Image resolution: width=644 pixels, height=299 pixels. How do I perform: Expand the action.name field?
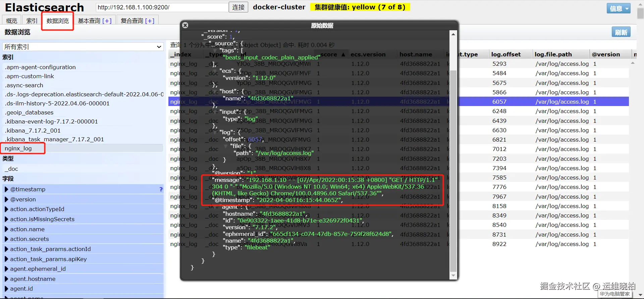[6, 229]
